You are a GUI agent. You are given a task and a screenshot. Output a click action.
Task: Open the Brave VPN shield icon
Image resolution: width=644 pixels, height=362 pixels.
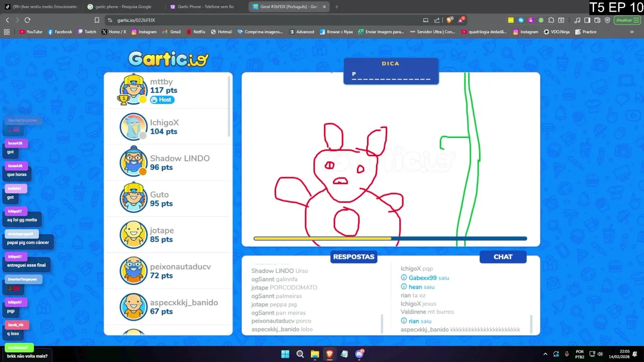tap(607, 20)
